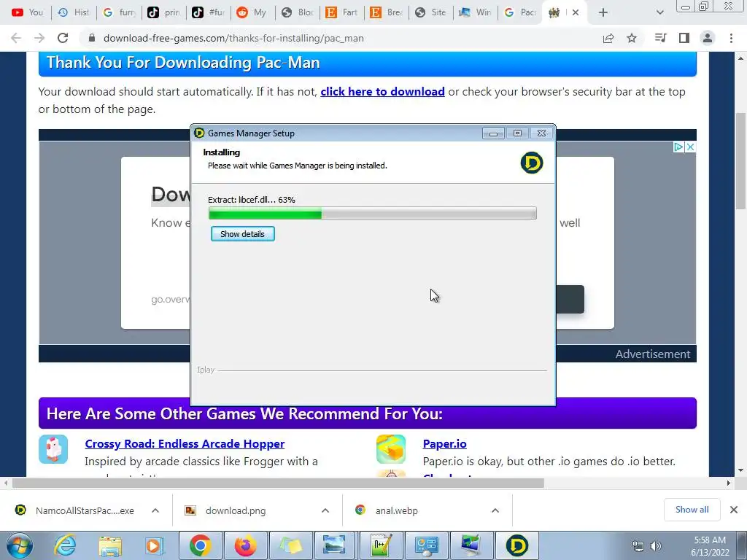Screen dimensions: 747x560
Task: Toggle the browser side panel icon
Action: 684,38
